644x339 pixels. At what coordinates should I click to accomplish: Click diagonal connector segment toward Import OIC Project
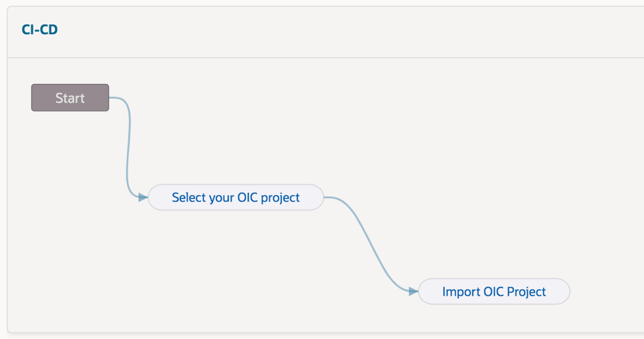pyautogui.click(x=375, y=247)
